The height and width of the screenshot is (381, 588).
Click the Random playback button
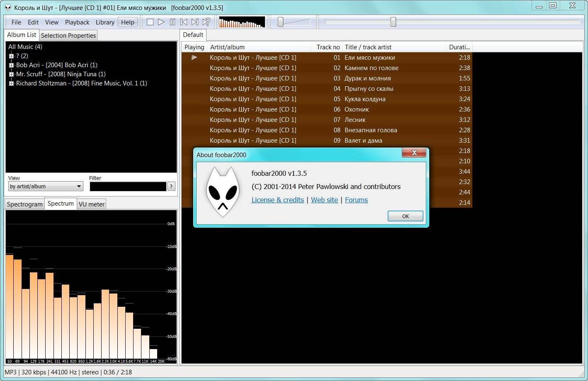pos(206,22)
